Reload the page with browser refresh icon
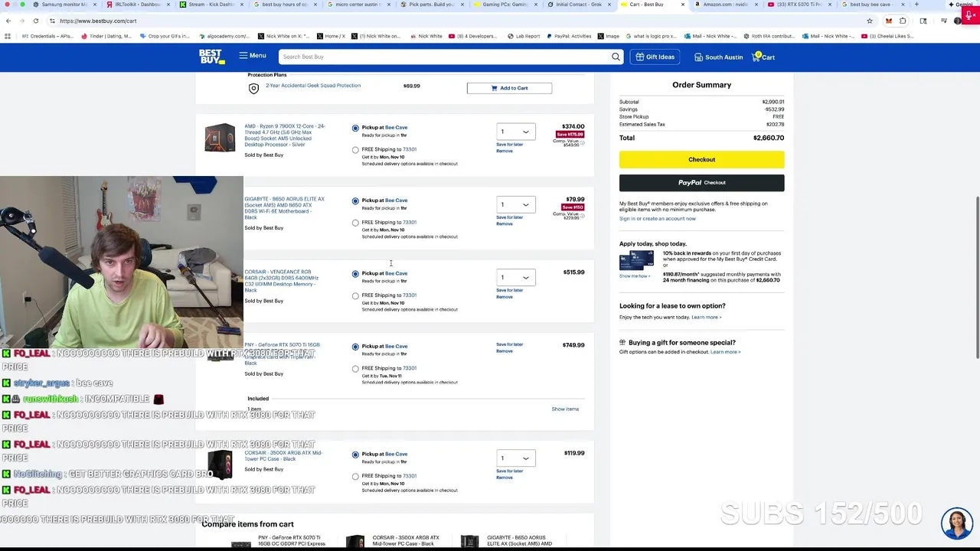Viewport: 980px width, 551px height. (x=37, y=21)
